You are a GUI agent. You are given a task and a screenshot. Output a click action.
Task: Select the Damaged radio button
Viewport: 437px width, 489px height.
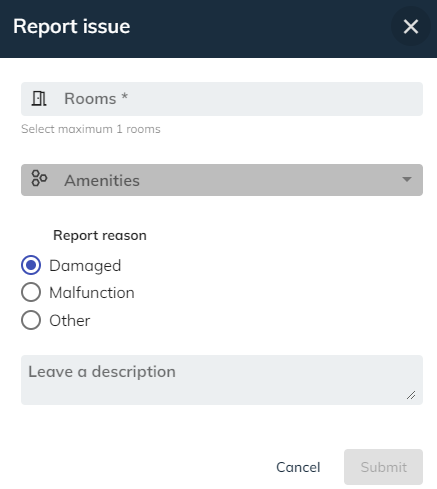point(31,265)
